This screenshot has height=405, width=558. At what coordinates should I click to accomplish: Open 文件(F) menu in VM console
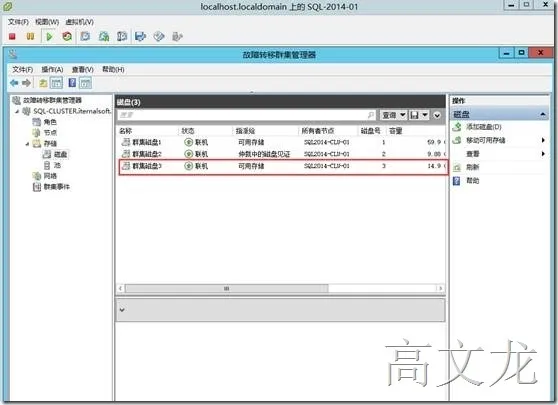[18, 22]
